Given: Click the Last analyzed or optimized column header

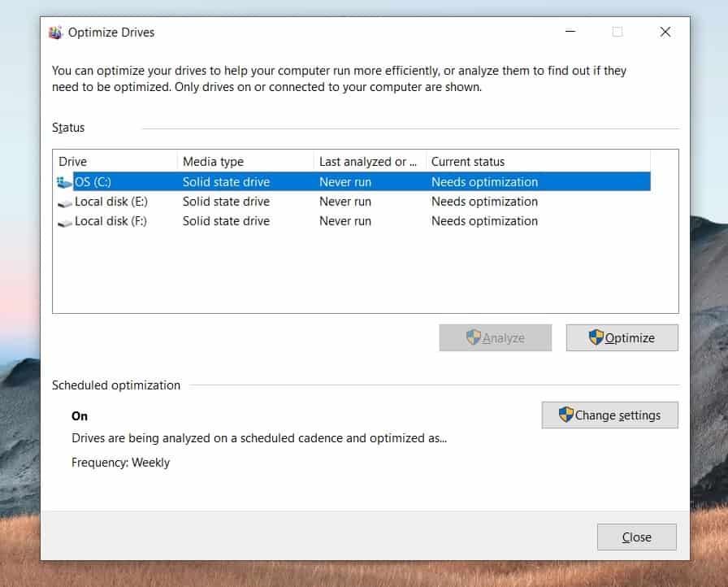Looking at the screenshot, I should click(369, 162).
